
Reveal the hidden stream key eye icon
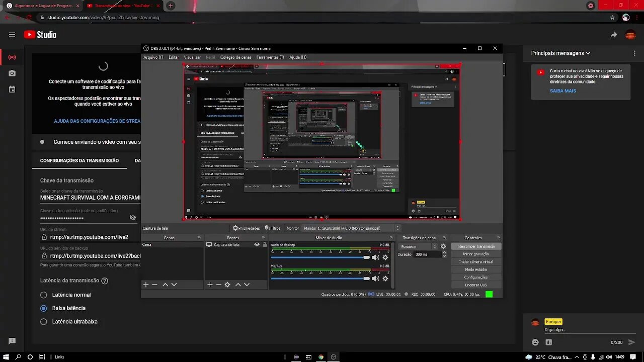point(133,218)
